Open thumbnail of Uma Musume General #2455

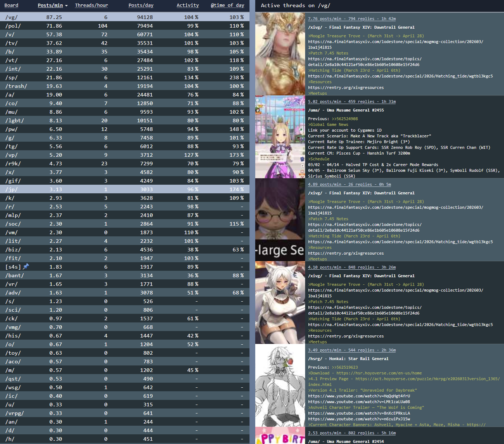pyautogui.click(x=280, y=137)
